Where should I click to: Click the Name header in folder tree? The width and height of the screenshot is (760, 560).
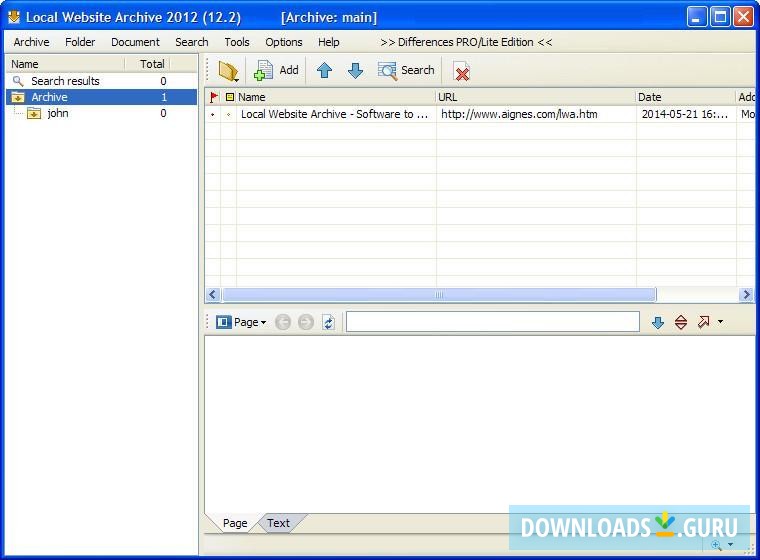(x=65, y=64)
